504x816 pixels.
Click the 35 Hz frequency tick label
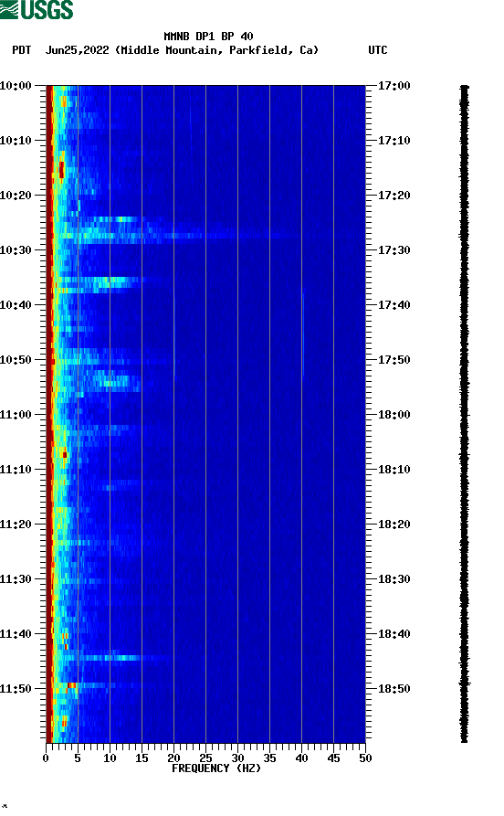point(269,758)
